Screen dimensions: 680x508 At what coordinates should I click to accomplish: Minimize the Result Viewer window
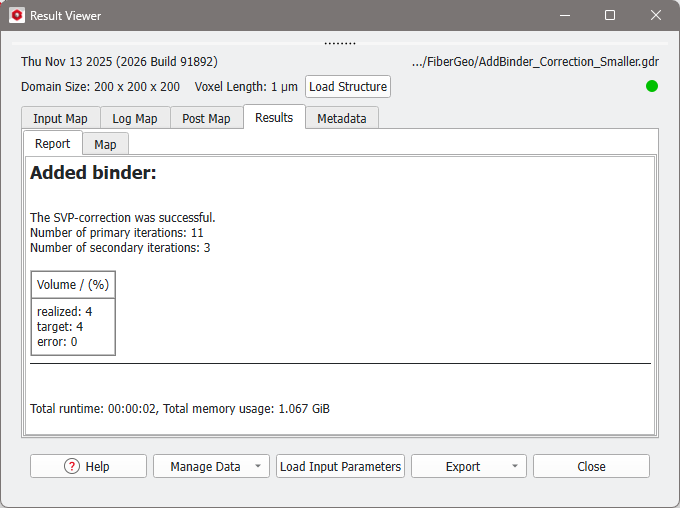click(565, 16)
